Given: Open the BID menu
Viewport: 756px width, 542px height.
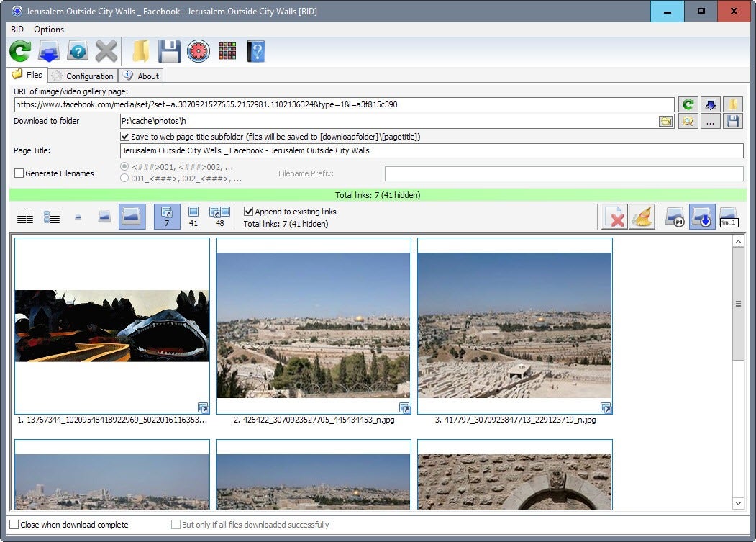Looking at the screenshot, I should click(x=17, y=30).
